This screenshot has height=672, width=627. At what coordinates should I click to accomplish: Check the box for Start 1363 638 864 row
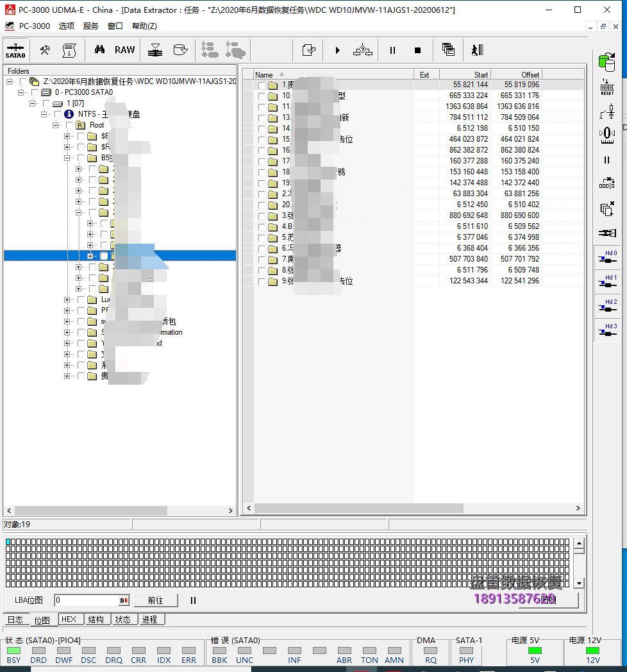262,106
